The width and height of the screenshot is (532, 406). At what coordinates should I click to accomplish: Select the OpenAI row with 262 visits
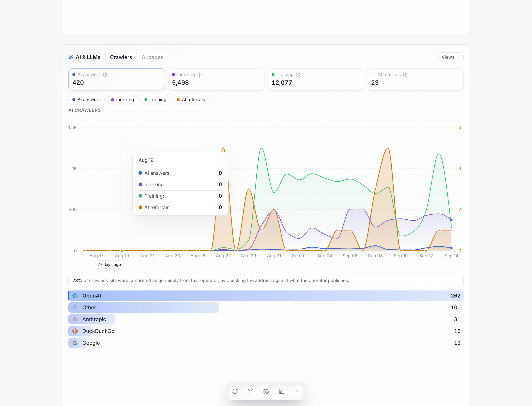click(x=266, y=296)
